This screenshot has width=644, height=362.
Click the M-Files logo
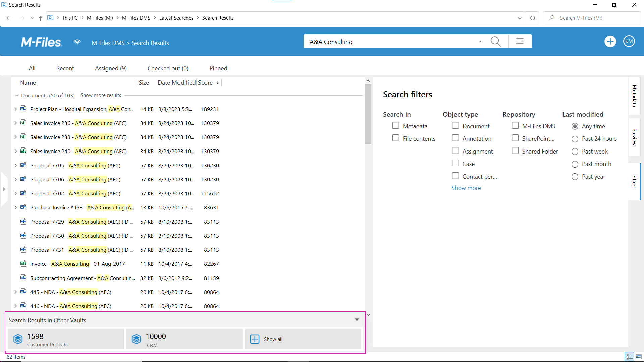point(41,42)
